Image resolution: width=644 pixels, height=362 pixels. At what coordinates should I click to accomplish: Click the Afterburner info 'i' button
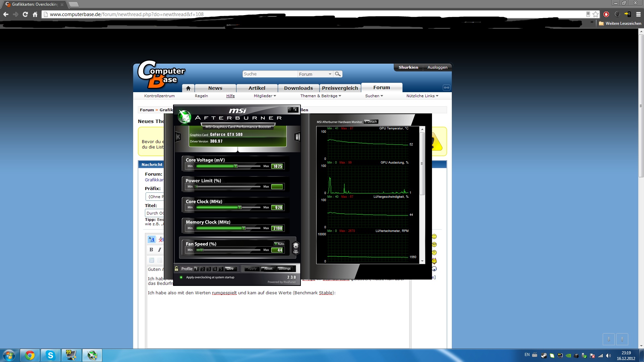tap(297, 137)
